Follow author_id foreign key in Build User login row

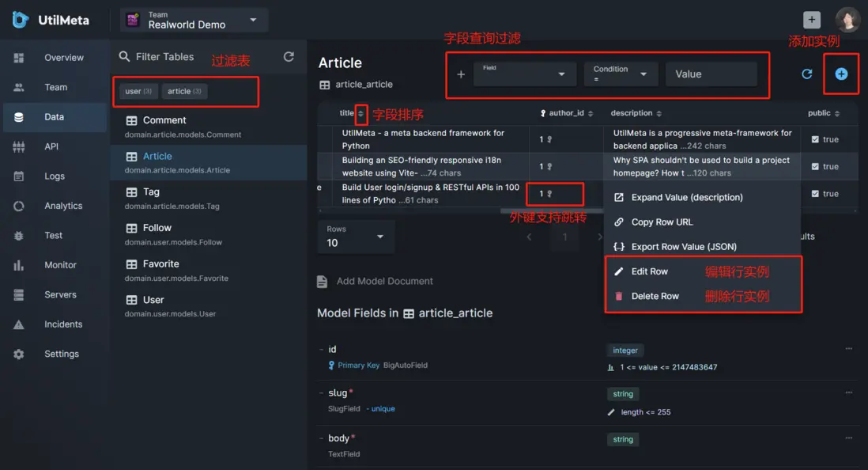549,194
